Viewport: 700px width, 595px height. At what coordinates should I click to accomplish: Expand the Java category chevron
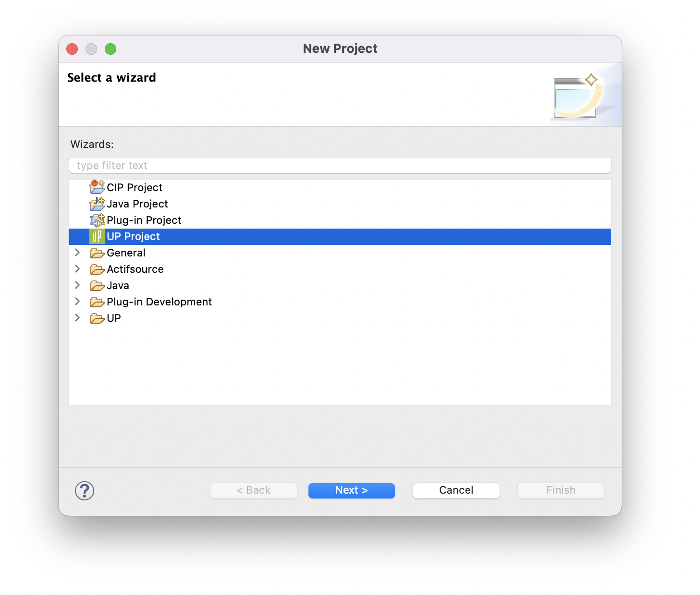pyautogui.click(x=77, y=285)
